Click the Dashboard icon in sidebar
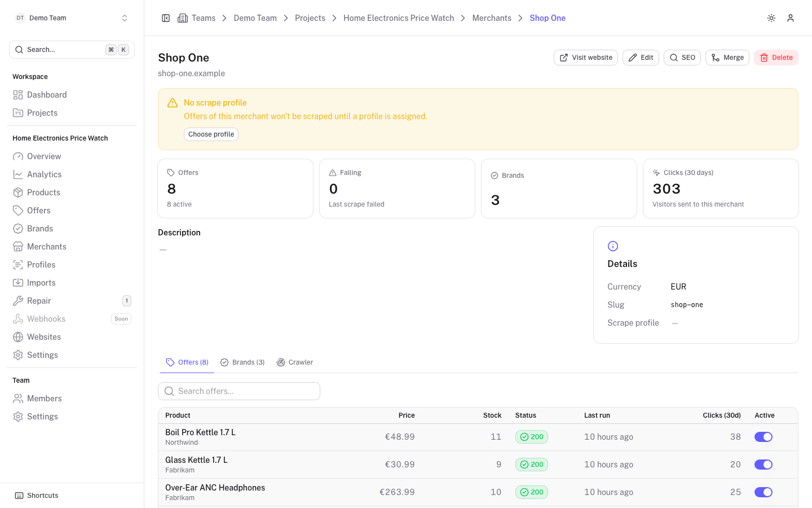The image size is (812, 508). tap(18, 95)
